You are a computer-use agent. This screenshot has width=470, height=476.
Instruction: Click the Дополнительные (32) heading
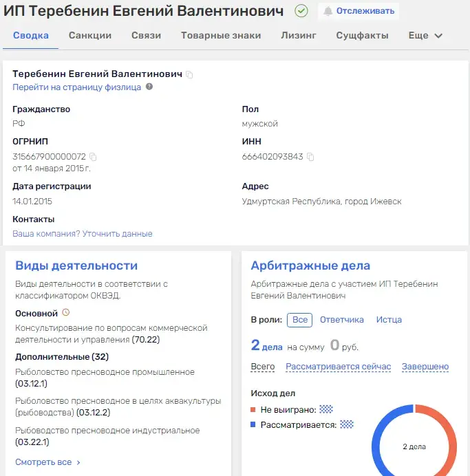(62, 357)
